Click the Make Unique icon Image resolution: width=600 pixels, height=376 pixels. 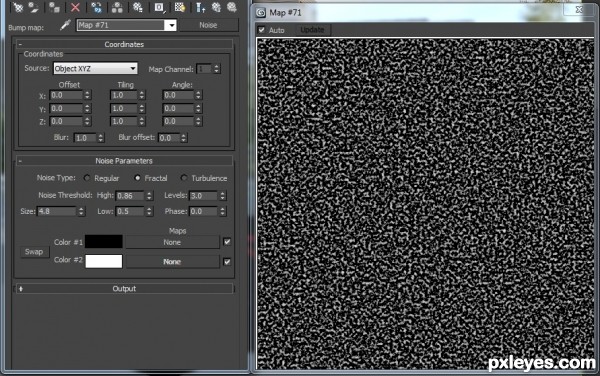(x=117, y=7)
